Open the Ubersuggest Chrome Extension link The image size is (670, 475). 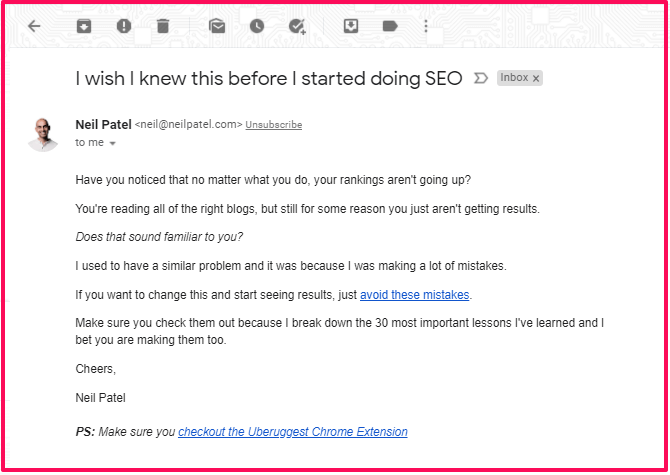(293, 432)
